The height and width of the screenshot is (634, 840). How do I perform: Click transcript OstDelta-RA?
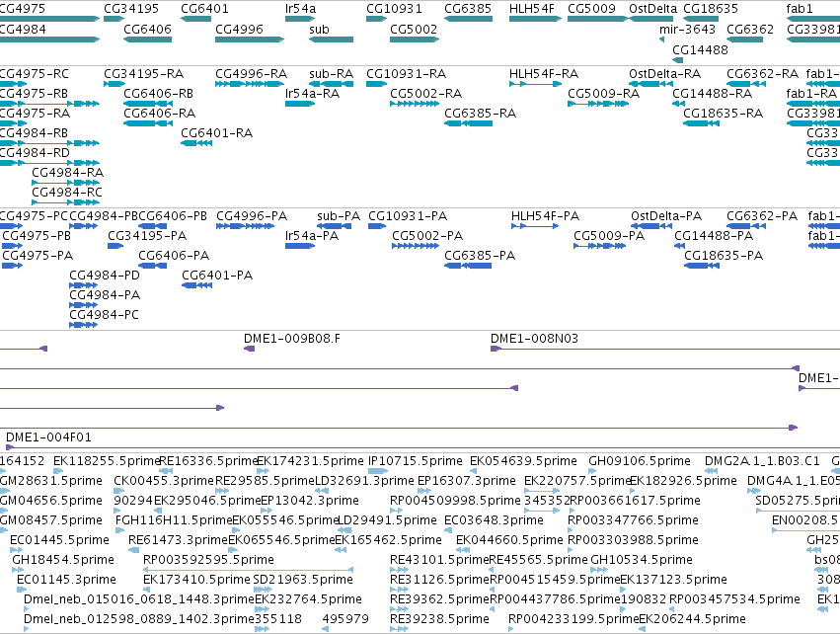point(665,73)
